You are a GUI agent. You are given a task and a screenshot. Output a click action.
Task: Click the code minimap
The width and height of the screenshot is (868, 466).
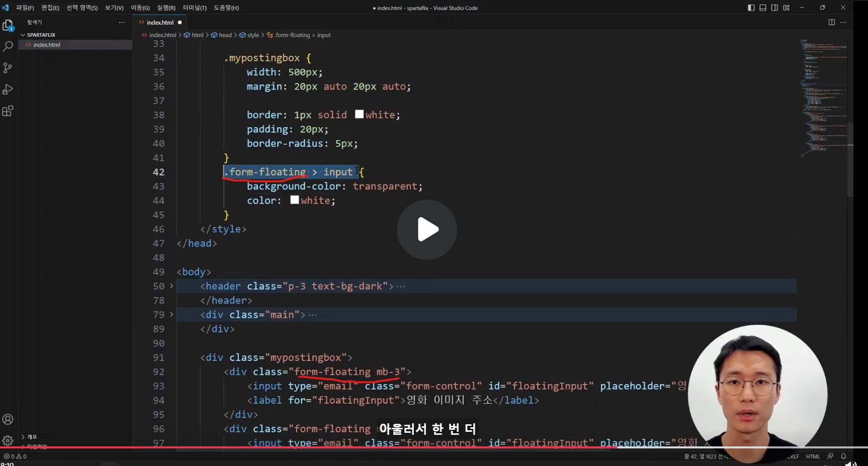pos(823,98)
